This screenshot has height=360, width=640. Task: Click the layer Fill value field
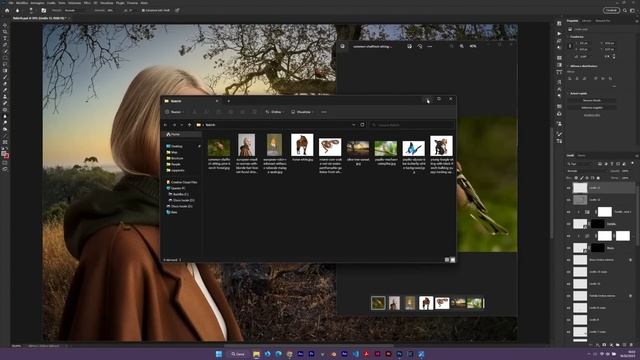(x=625, y=178)
